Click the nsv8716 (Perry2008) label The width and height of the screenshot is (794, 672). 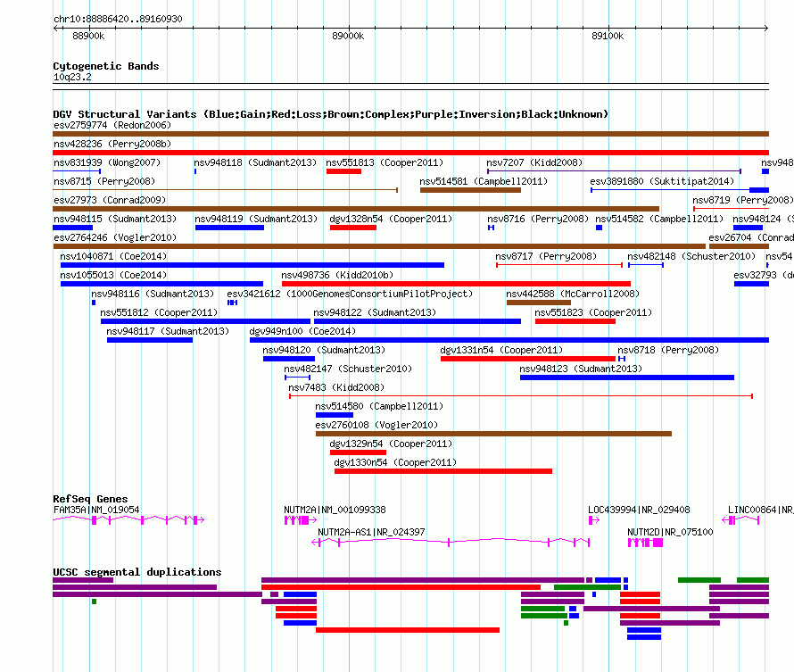[538, 219]
